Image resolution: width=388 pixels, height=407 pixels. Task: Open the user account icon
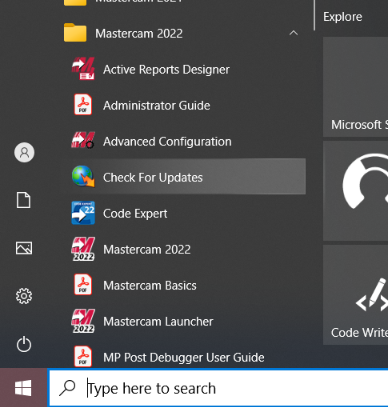pos(24,152)
